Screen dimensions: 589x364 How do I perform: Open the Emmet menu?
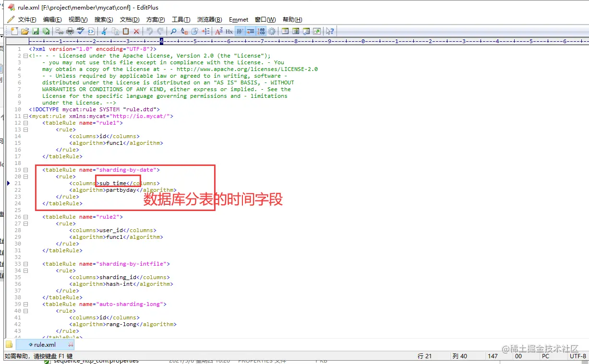239,20
